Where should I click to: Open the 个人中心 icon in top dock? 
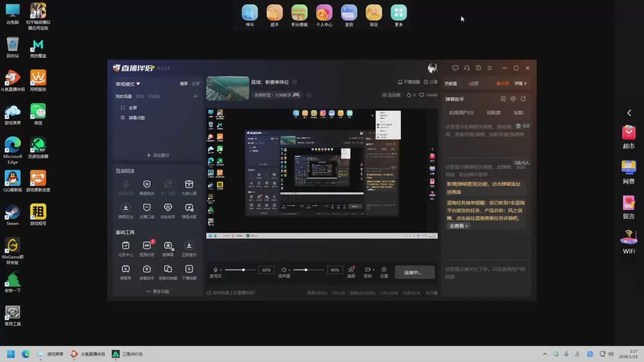(324, 15)
